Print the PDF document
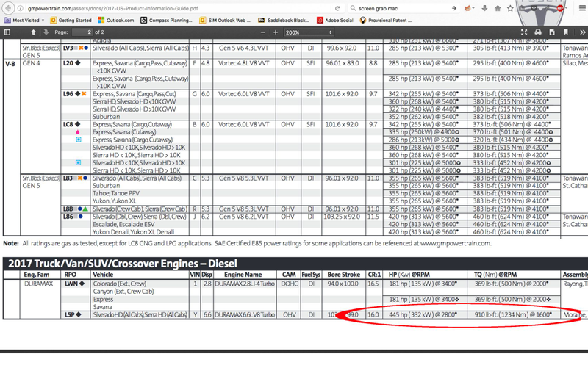Screen dimensions: 588x390 (538, 32)
